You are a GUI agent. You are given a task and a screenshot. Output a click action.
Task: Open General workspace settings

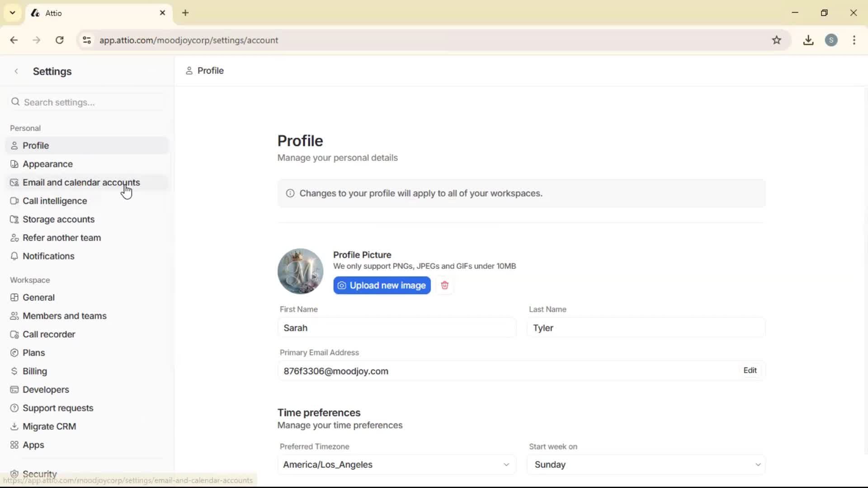87,297
